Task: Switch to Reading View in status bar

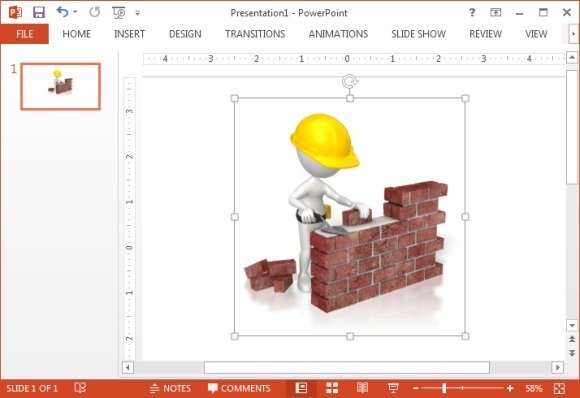Action: click(362, 388)
